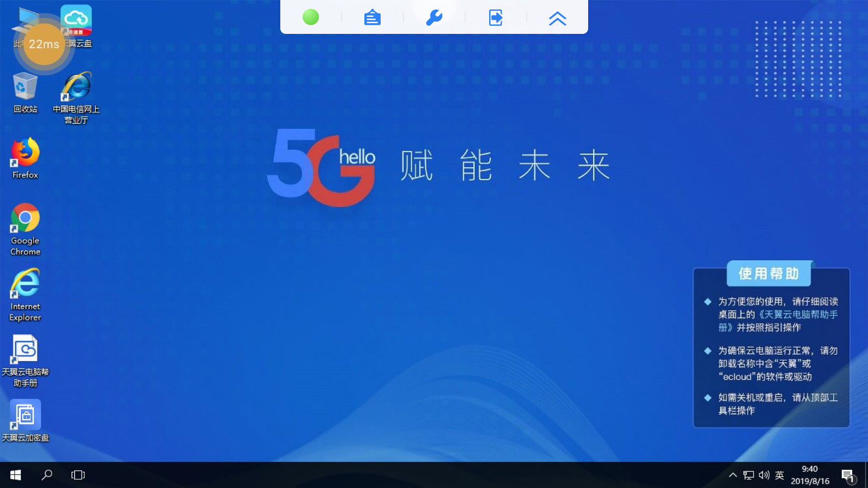Click the green status indicator button
This screenshot has height=488, width=868.
click(x=311, y=17)
